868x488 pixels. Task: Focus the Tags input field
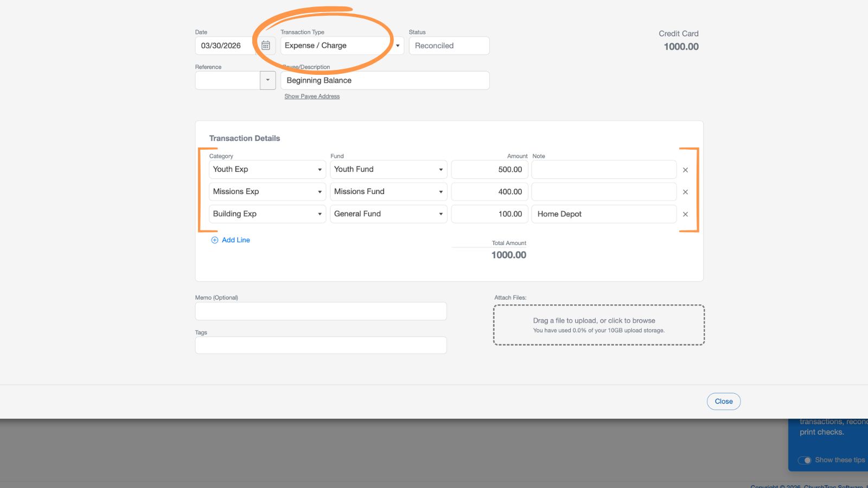coord(321,345)
